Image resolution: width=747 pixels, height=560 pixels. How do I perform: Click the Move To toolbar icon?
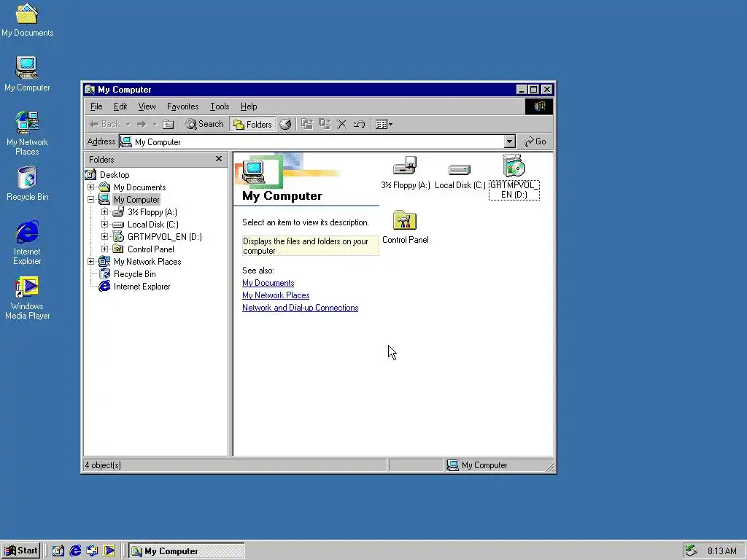[x=307, y=124]
